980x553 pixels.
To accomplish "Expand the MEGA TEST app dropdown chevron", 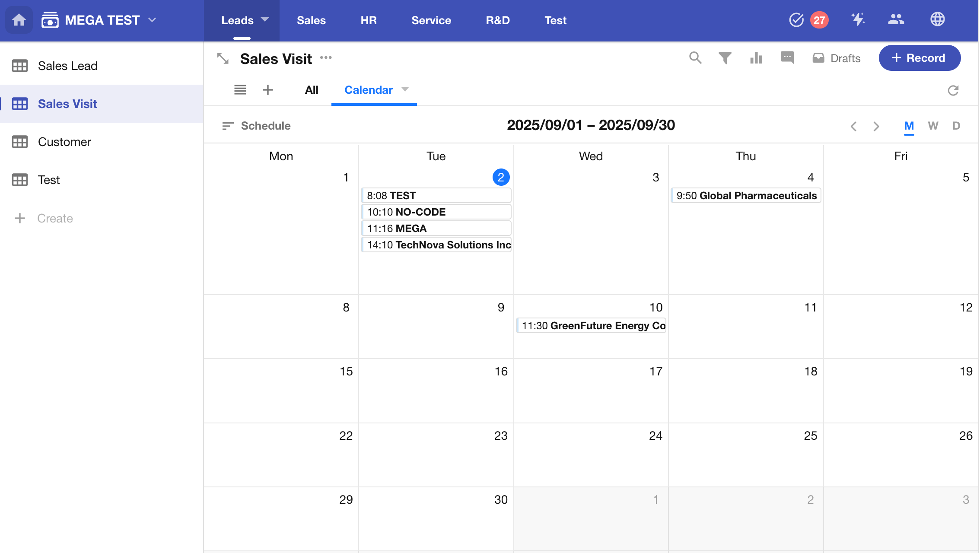I will [x=152, y=20].
